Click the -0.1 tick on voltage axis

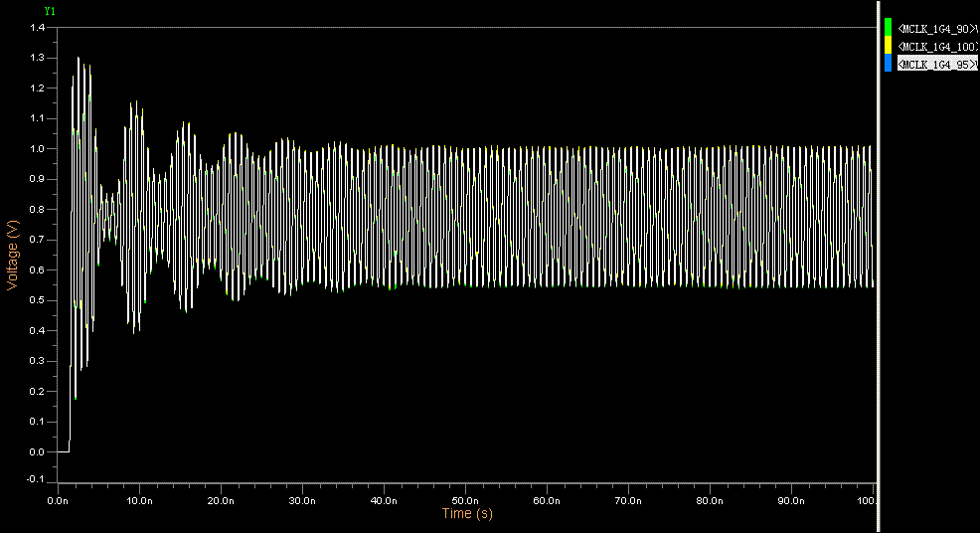click(x=37, y=481)
